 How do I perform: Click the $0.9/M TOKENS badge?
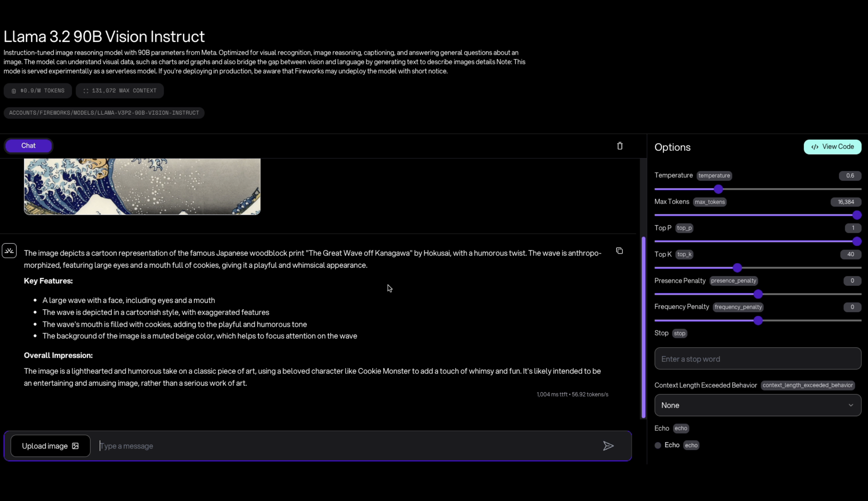tap(38, 91)
